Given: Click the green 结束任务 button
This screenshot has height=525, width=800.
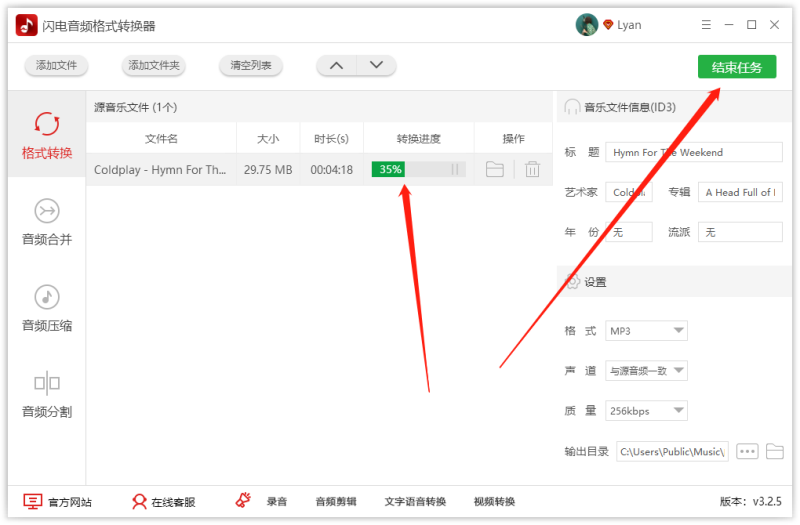Looking at the screenshot, I should tap(737, 67).
